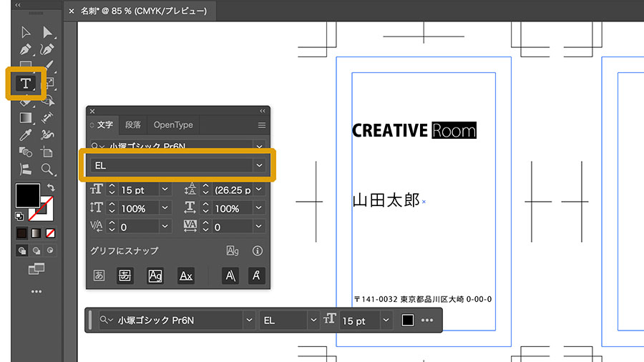Open the Character panel hamburger menu

click(x=262, y=125)
